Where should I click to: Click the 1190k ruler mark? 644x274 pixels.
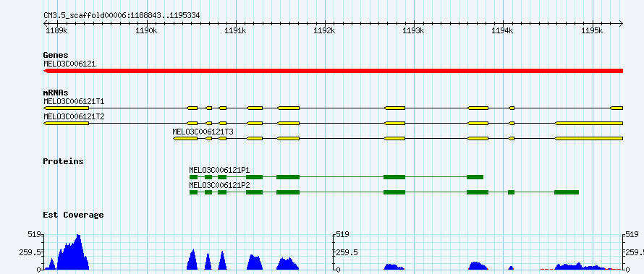(x=147, y=31)
